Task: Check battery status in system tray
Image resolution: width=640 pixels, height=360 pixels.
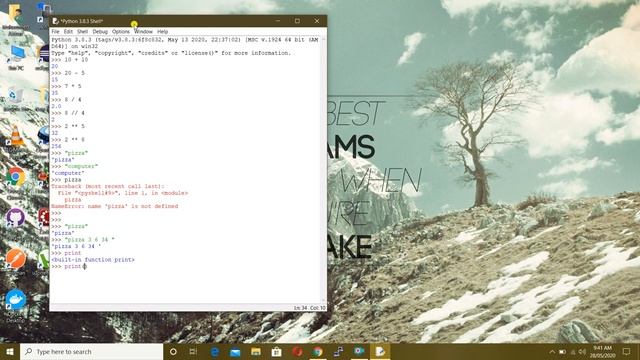Action: (x=562, y=351)
